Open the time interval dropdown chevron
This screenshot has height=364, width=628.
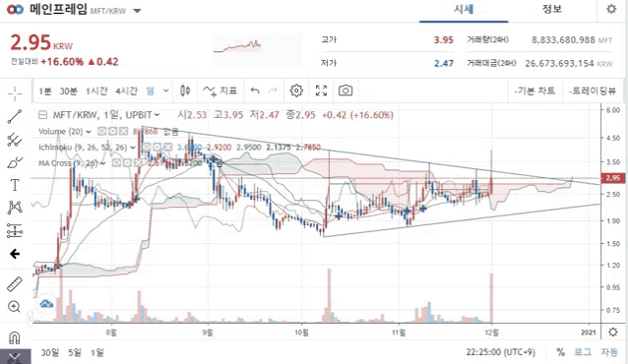pyautogui.click(x=165, y=91)
